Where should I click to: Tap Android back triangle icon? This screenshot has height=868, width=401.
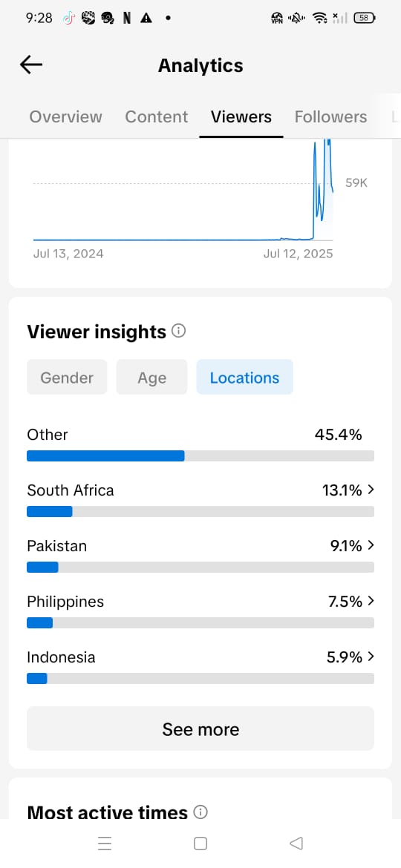(x=296, y=843)
